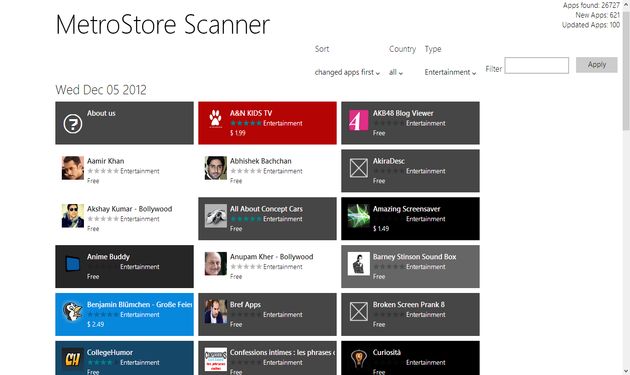Select the Anupam Kher photo thumbnail
Viewport: 630px width, 375px height.
(x=216, y=264)
